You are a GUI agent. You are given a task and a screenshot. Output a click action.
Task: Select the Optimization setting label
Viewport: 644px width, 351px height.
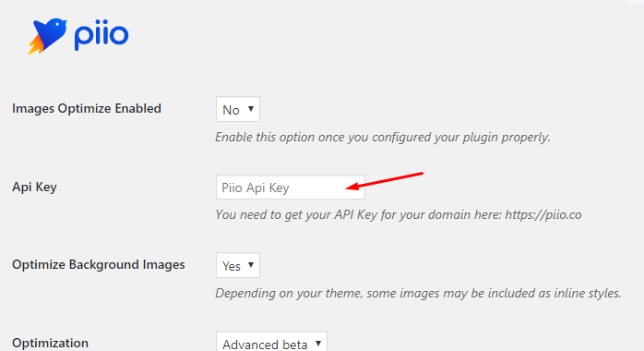pyautogui.click(x=50, y=343)
